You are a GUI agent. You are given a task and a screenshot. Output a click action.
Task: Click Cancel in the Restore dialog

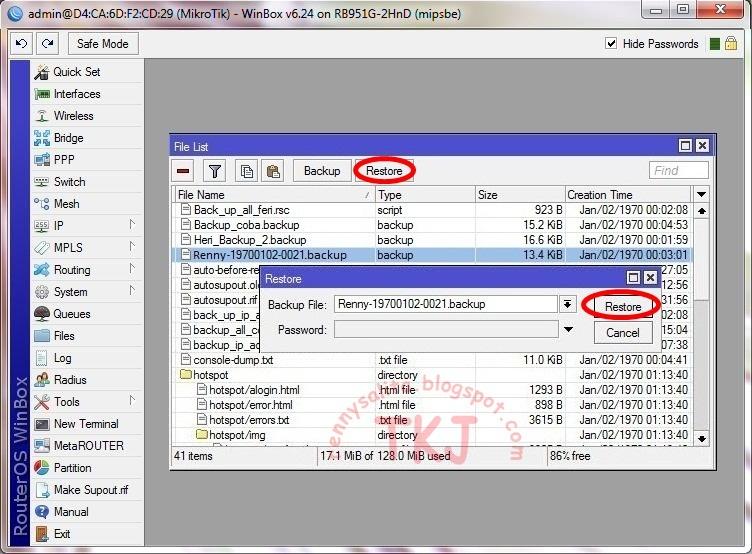pos(623,333)
